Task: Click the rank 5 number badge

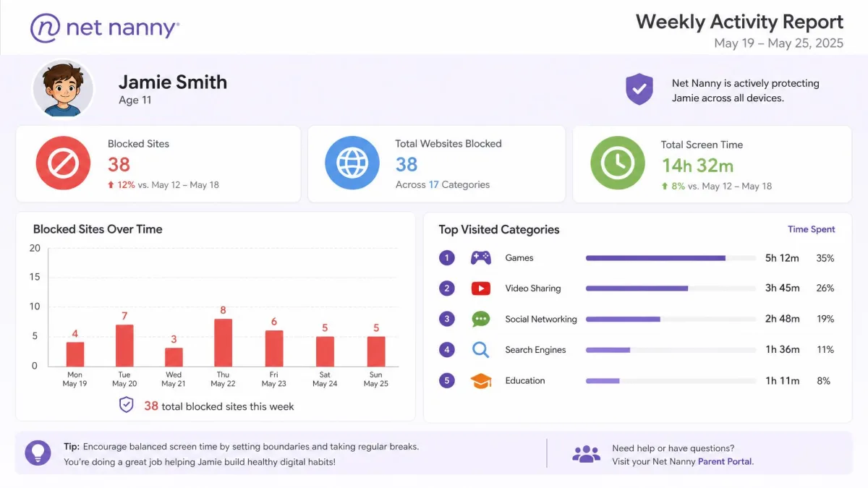Action: tap(447, 380)
